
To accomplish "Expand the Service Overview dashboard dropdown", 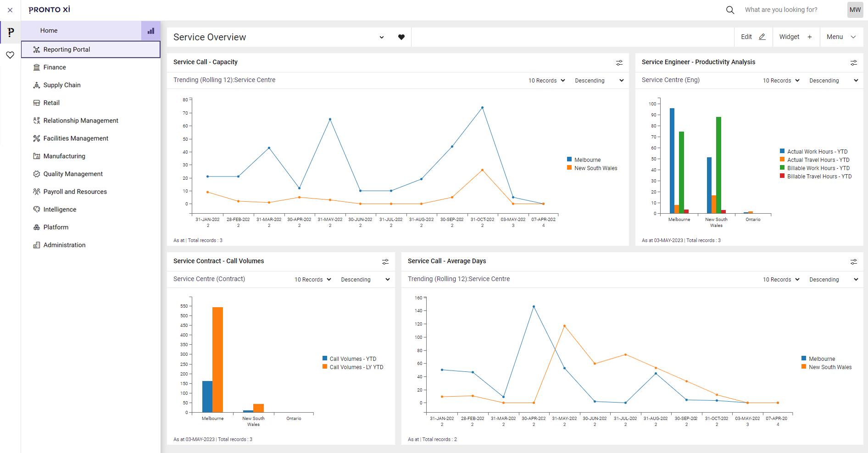I will pos(381,37).
